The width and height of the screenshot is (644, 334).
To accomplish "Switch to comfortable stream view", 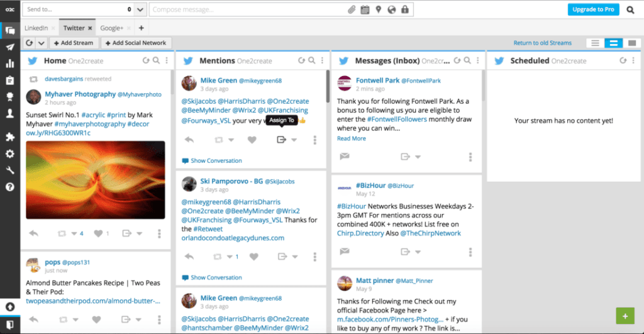I will pos(632,43).
